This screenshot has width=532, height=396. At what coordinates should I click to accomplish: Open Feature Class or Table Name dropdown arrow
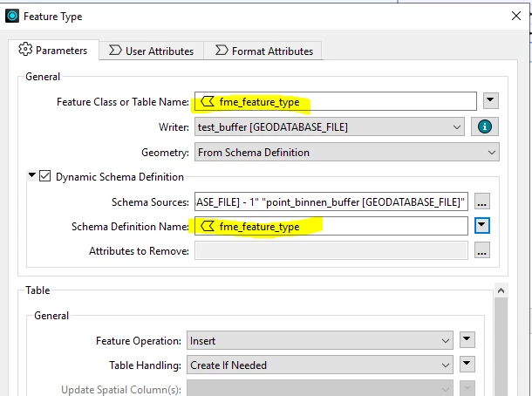pyautogui.click(x=491, y=100)
